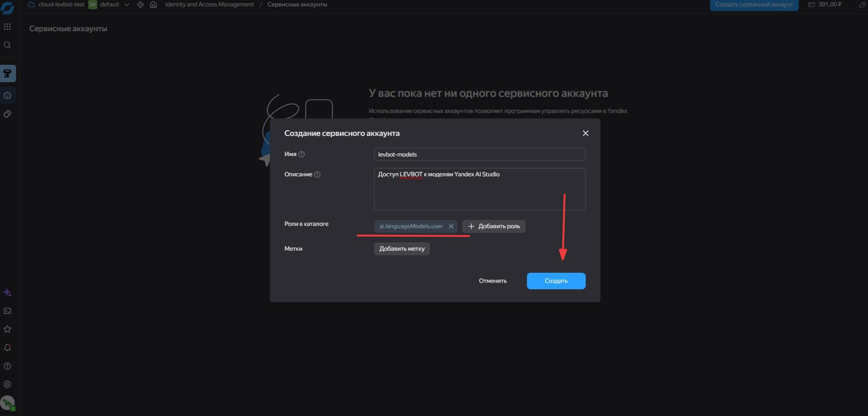Open the sparkle AI assistant icon

(7, 292)
